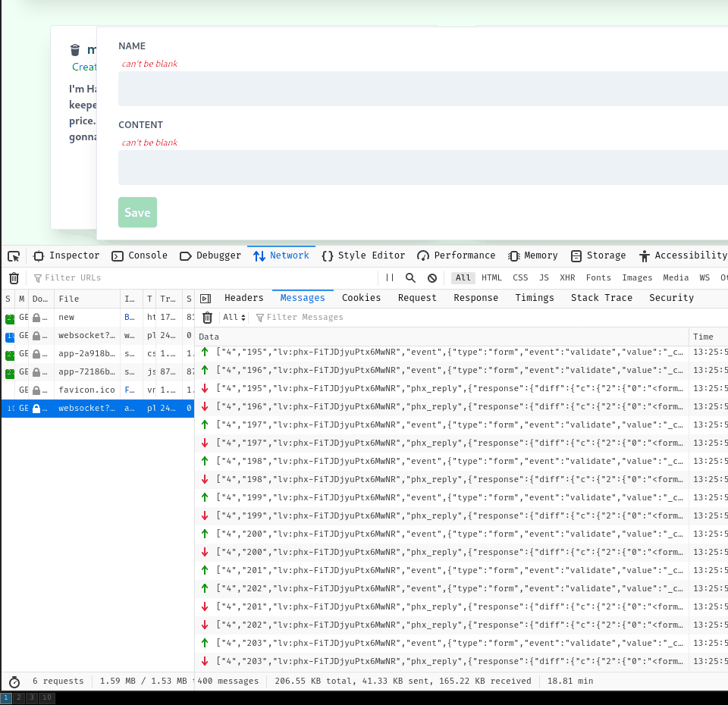Enable the WS requests filter
728x705 pixels.
pyautogui.click(x=704, y=277)
